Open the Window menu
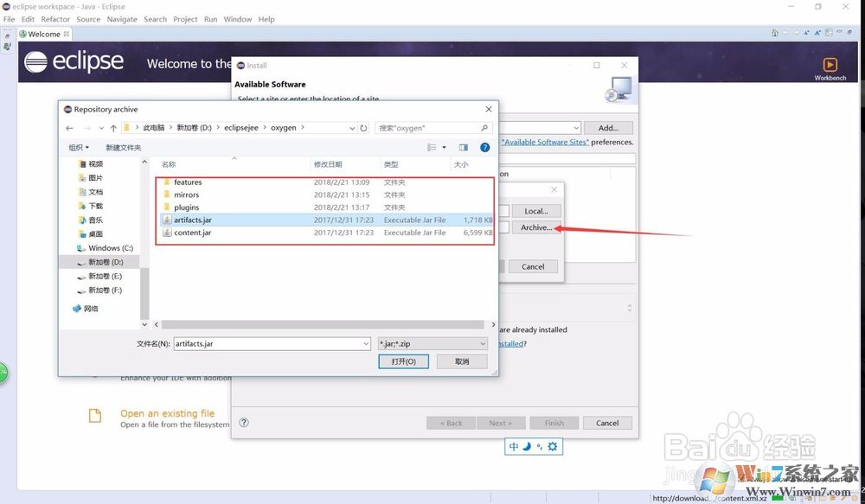 click(x=237, y=19)
